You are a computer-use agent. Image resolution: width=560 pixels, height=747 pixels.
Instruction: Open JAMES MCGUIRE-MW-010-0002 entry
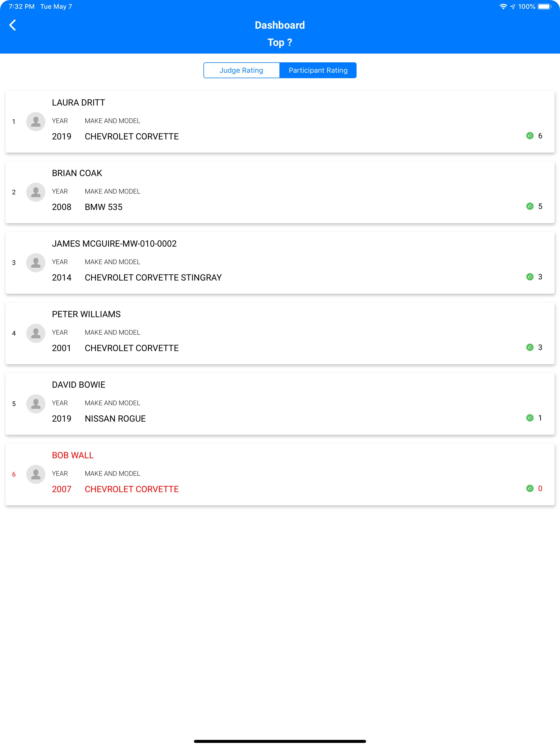[x=114, y=244]
